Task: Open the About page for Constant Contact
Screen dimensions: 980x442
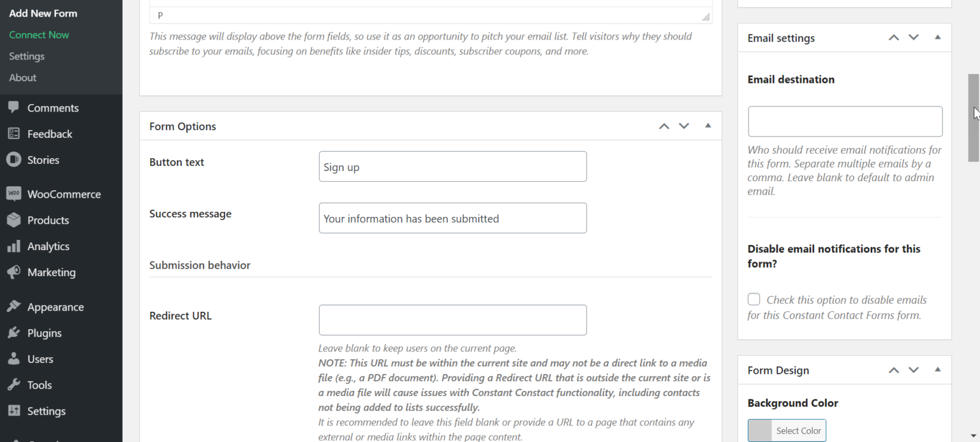Action: point(22,77)
